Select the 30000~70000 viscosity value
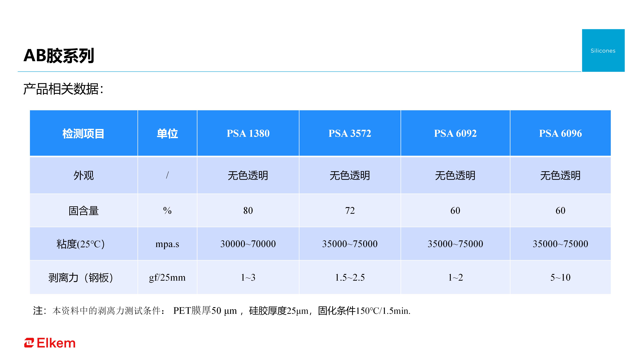644x362 pixels. pos(248,244)
